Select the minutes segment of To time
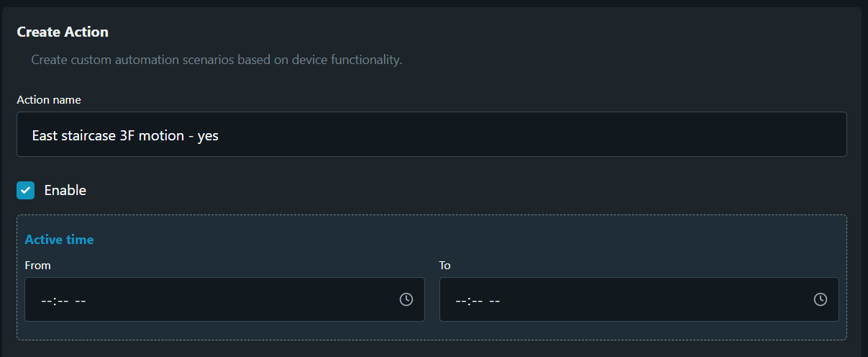Image resolution: width=868 pixels, height=357 pixels. point(477,300)
